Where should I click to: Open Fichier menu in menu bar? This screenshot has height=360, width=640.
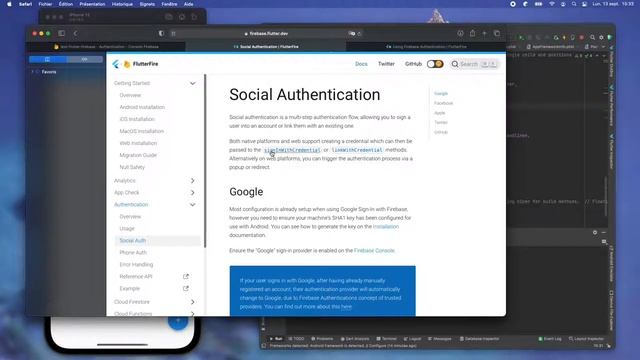pos(45,4)
